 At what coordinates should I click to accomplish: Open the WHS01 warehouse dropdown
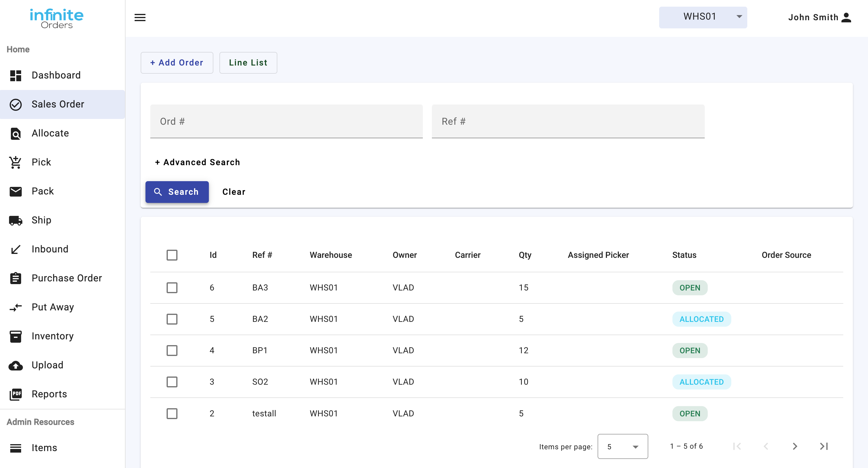click(703, 17)
